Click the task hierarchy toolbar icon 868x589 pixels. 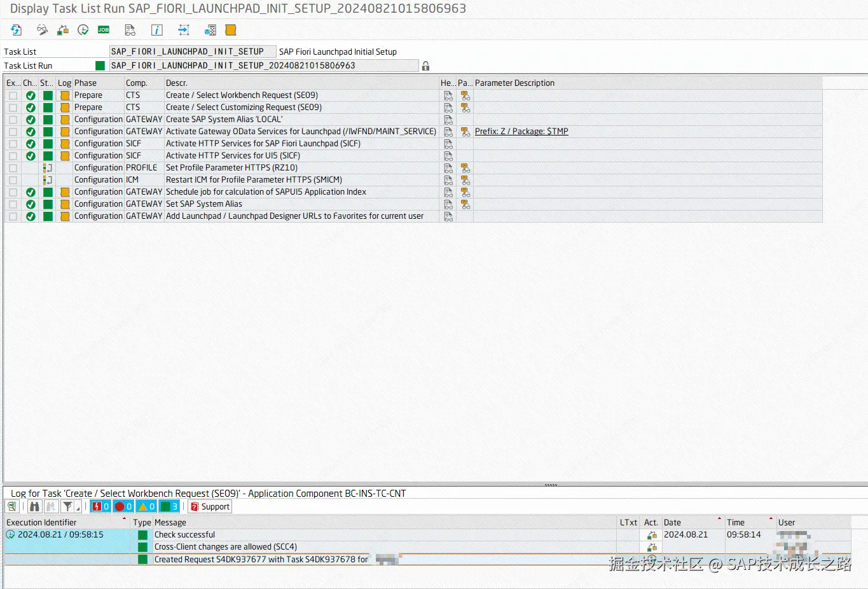pyautogui.click(x=63, y=30)
